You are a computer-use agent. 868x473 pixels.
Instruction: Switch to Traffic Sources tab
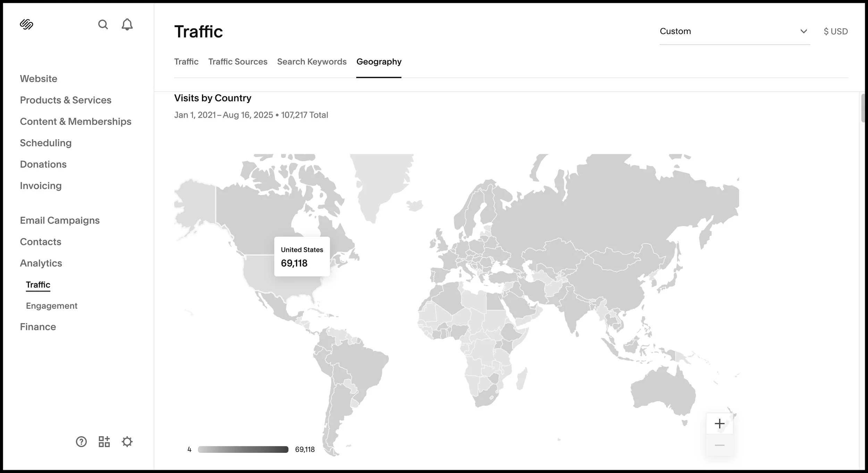pyautogui.click(x=237, y=62)
